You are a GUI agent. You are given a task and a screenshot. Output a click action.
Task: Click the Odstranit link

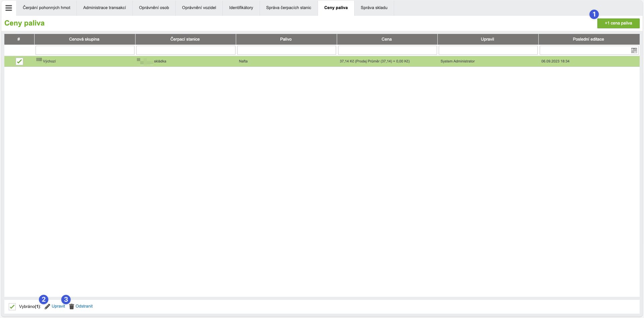[x=84, y=306]
